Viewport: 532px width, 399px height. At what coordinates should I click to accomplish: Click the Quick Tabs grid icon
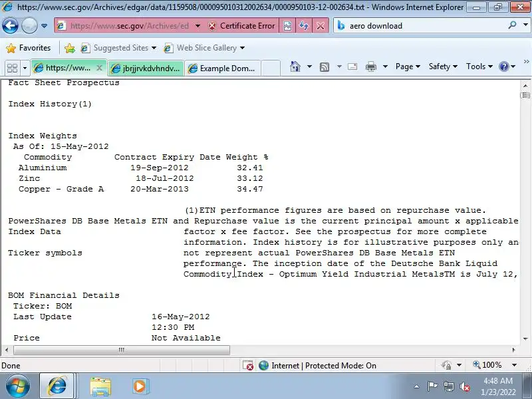click(12, 68)
